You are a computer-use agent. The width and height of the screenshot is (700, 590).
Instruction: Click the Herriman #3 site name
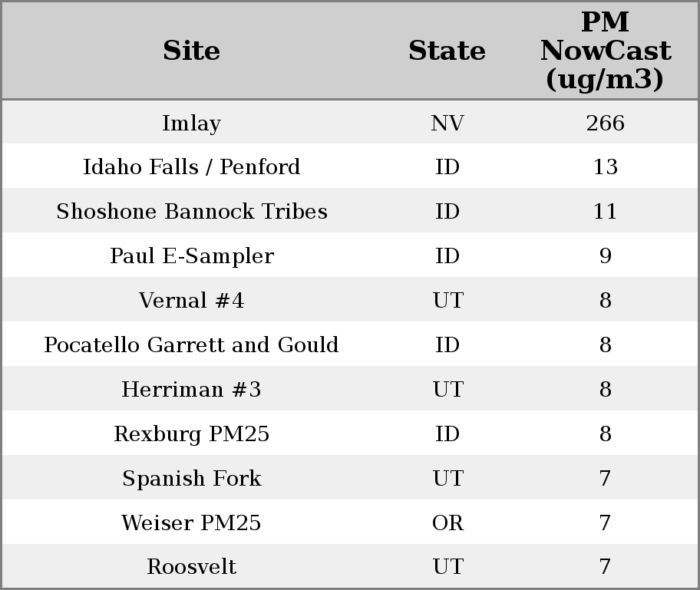[x=191, y=390]
